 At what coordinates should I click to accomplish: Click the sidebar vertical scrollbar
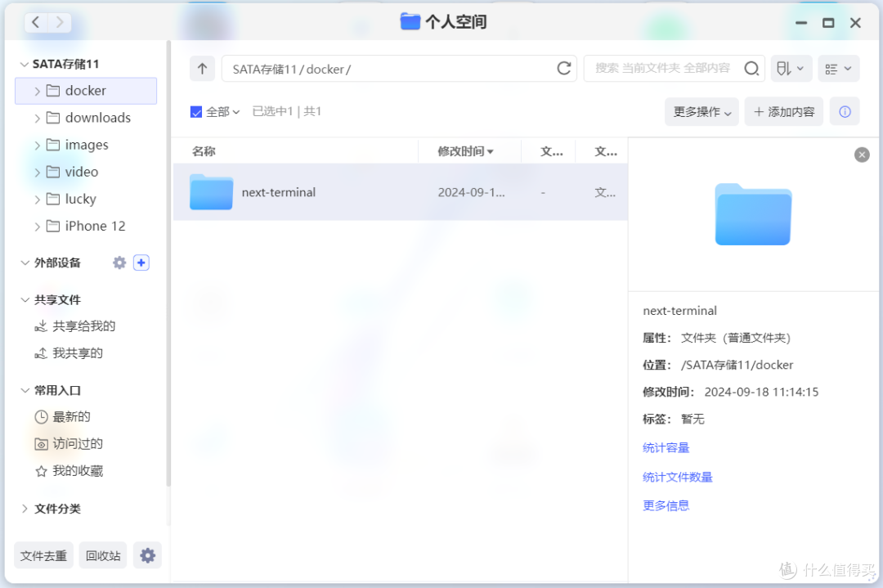tap(168, 263)
